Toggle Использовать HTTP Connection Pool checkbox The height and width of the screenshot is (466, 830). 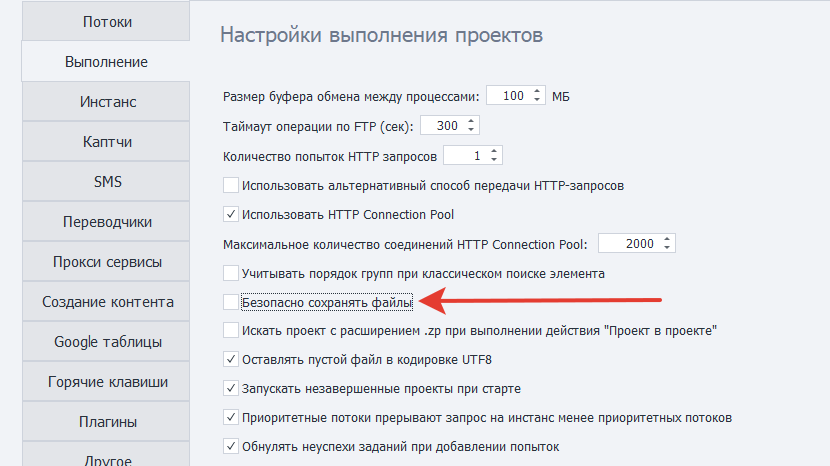pos(231,214)
